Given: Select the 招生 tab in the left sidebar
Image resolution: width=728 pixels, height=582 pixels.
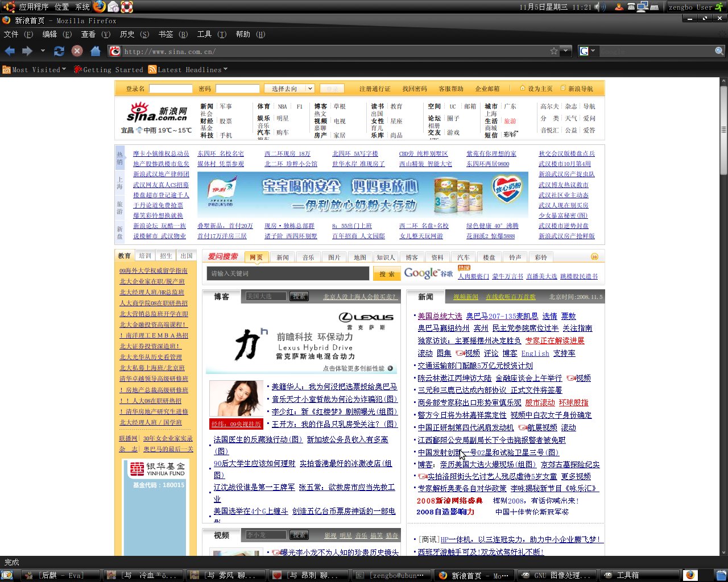Looking at the screenshot, I should pyautogui.click(x=166, y=256).
